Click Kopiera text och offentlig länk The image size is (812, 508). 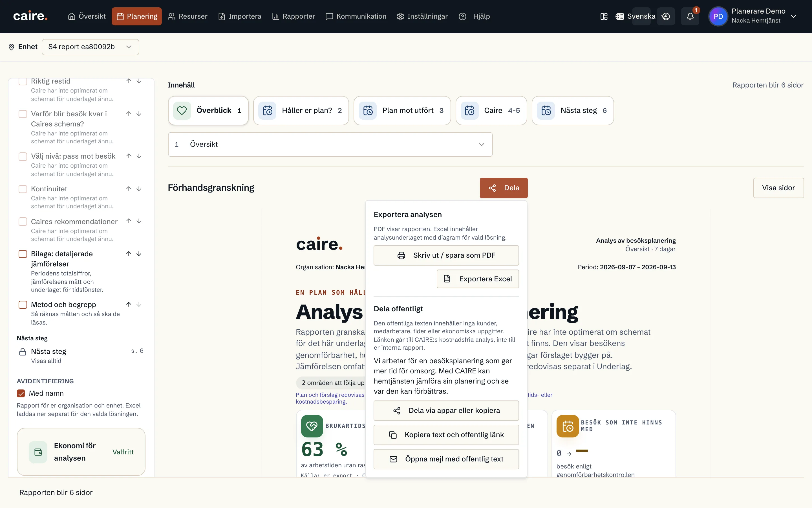[446, 435]
